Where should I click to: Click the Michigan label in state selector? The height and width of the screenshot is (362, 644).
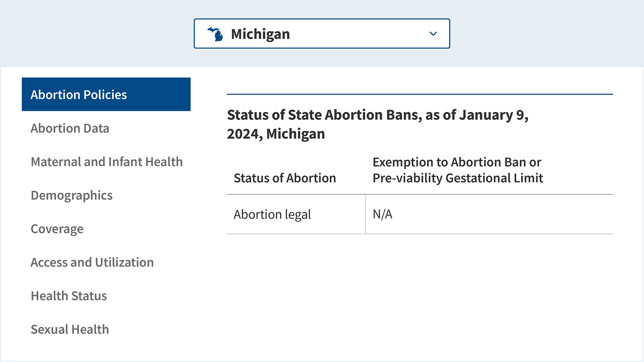(260, 34)
